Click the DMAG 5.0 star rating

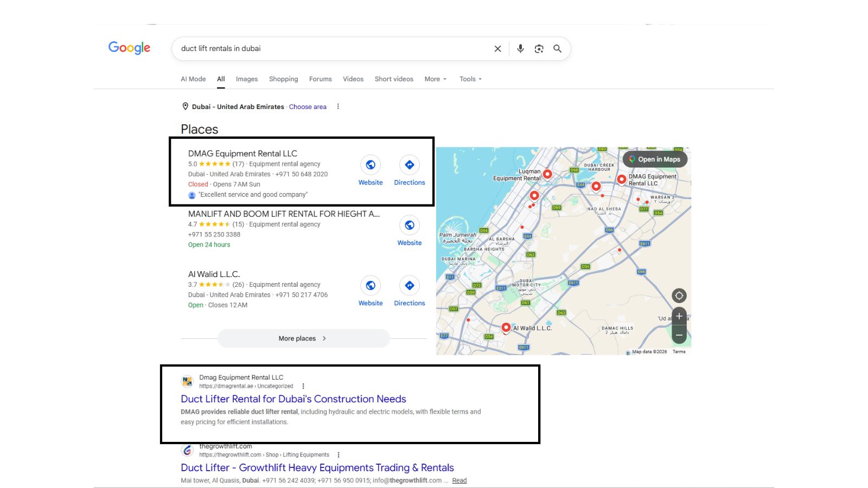pos(215,164)
